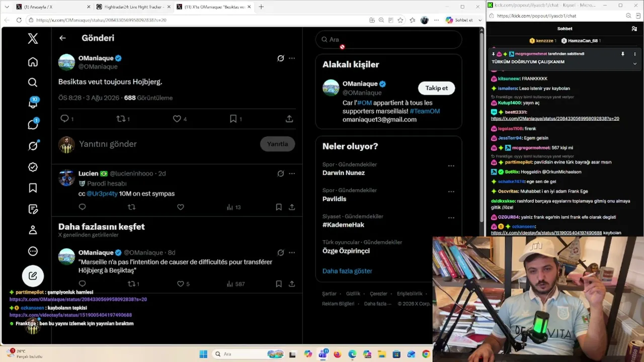This screenshot has height=362, width=644.
Task: Reply to the Besiktas veut toujours post
Action: (64, 119)
